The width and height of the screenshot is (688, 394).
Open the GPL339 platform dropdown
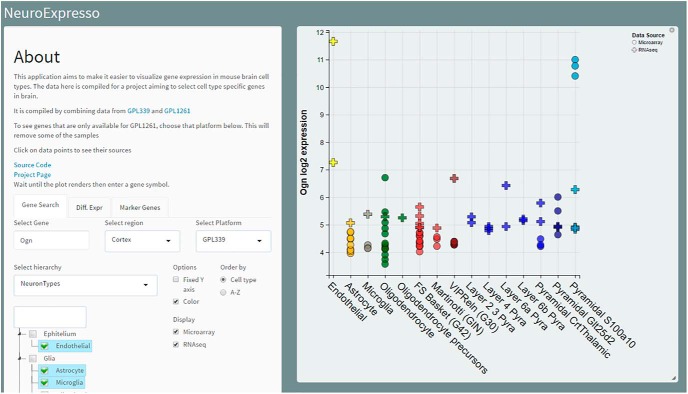coord(233,240)
